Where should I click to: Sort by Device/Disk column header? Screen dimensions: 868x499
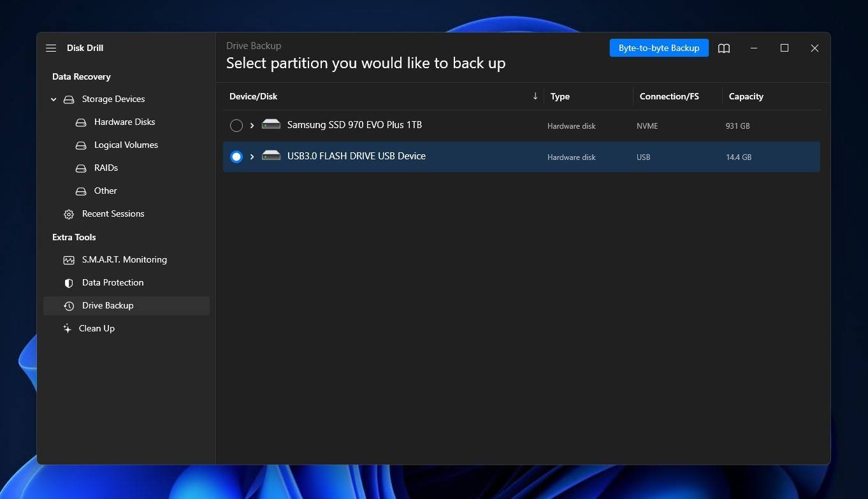pyautogui.click(x=254, y=96)
